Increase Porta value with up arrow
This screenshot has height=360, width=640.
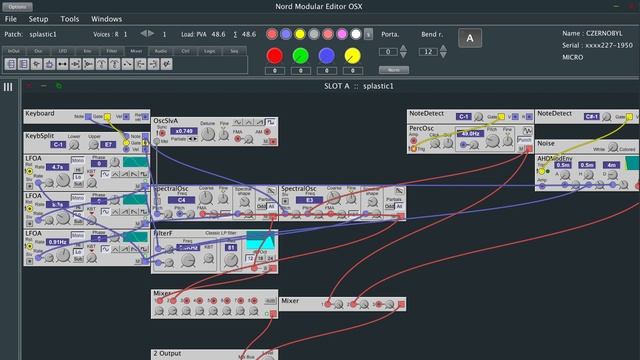tap(403, 47)
